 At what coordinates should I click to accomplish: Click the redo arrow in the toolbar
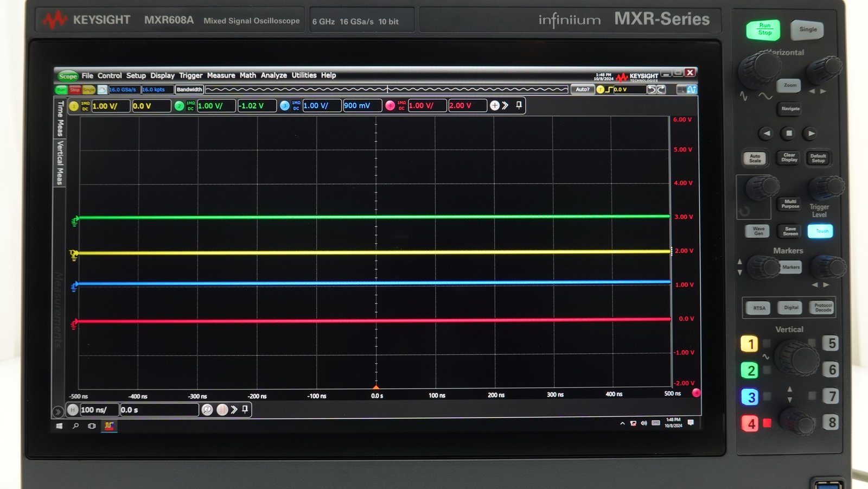click(661, 90)
